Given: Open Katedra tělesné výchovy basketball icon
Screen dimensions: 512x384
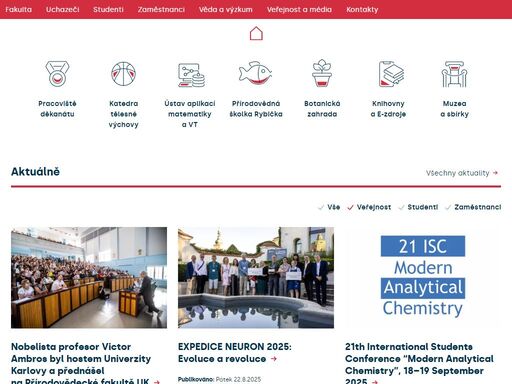Looking at the screenshot, I should point(123,74).
